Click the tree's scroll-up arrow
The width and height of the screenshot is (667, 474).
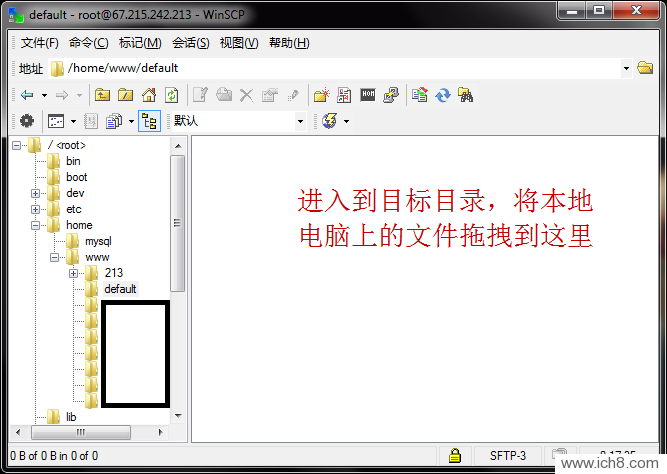pyautogui.click(x=178, y=146)
